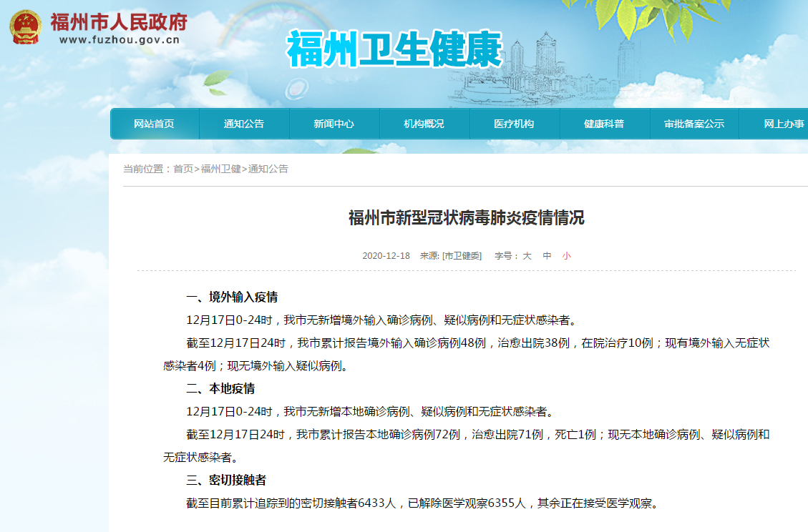Set font size to 中 (medium)
808x532 pixels.
pyautogui.click(x=547, y=256)
